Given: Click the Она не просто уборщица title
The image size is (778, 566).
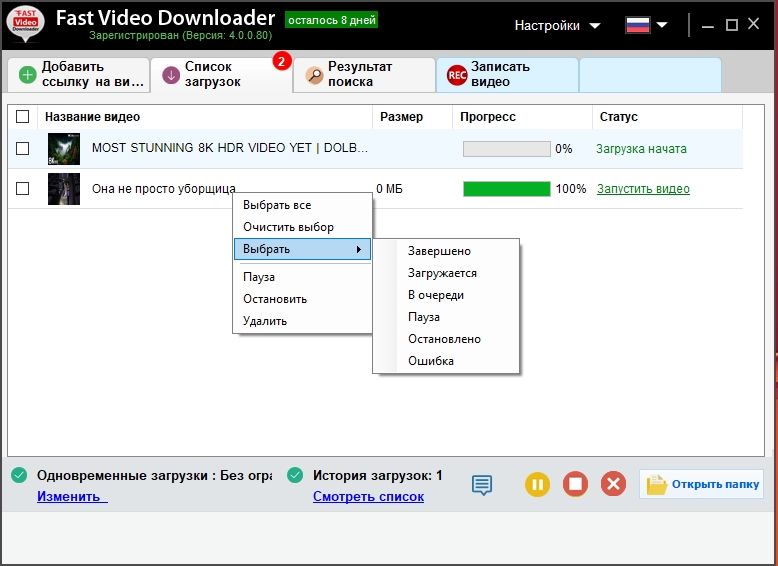Looking at the screenshot, I should (164, 189).
